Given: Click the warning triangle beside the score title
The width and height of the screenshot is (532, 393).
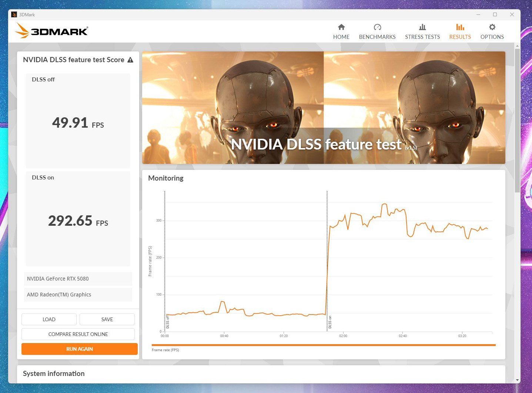Looking at the screenshot, I should click(x=130, y=60).
